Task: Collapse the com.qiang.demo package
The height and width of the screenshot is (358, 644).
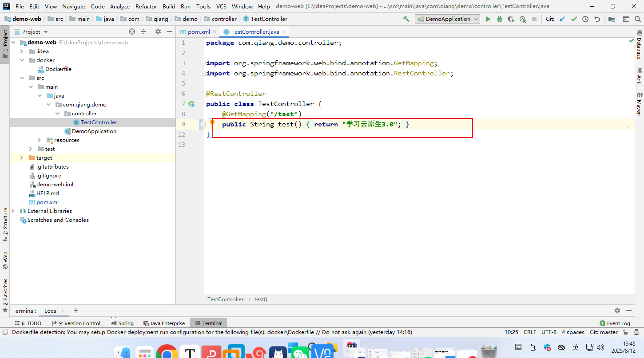Action: coord(48,105)
